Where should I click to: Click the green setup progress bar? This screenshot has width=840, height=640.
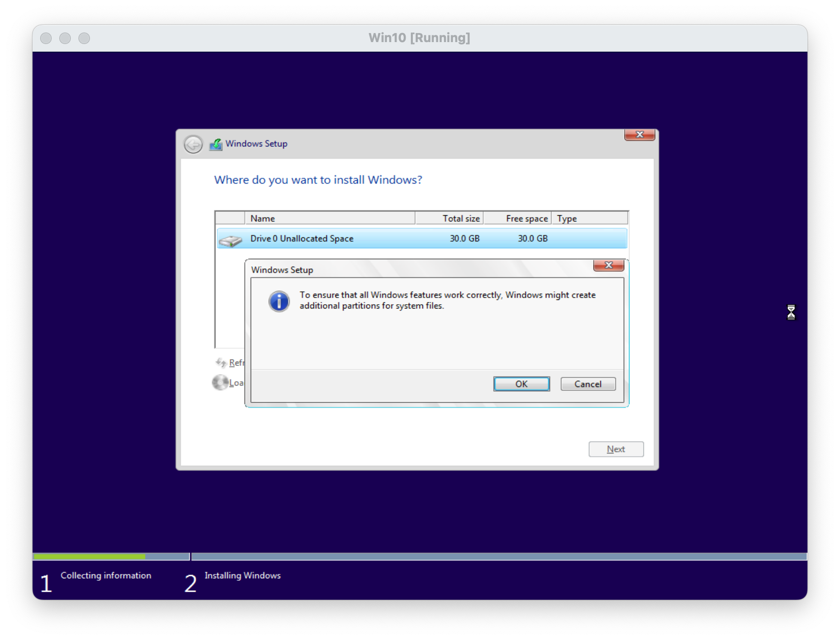tap(89, 557)
